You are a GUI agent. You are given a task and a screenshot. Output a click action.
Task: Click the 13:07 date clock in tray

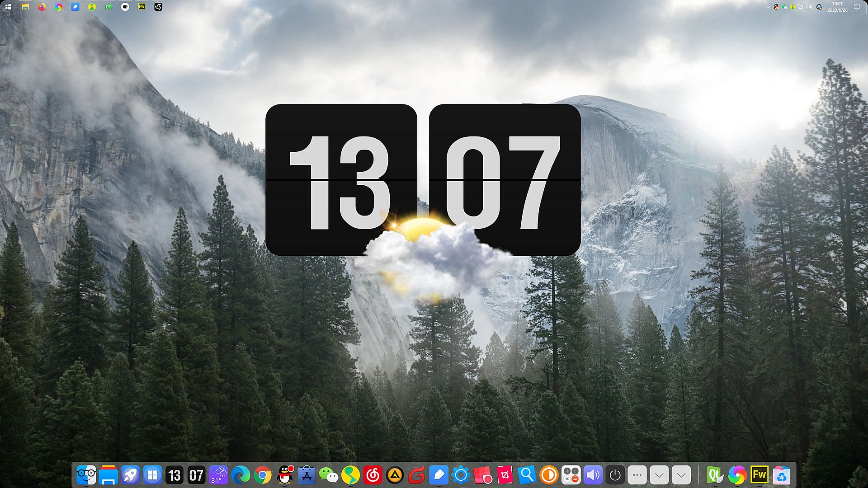click(x=837, y=7)
